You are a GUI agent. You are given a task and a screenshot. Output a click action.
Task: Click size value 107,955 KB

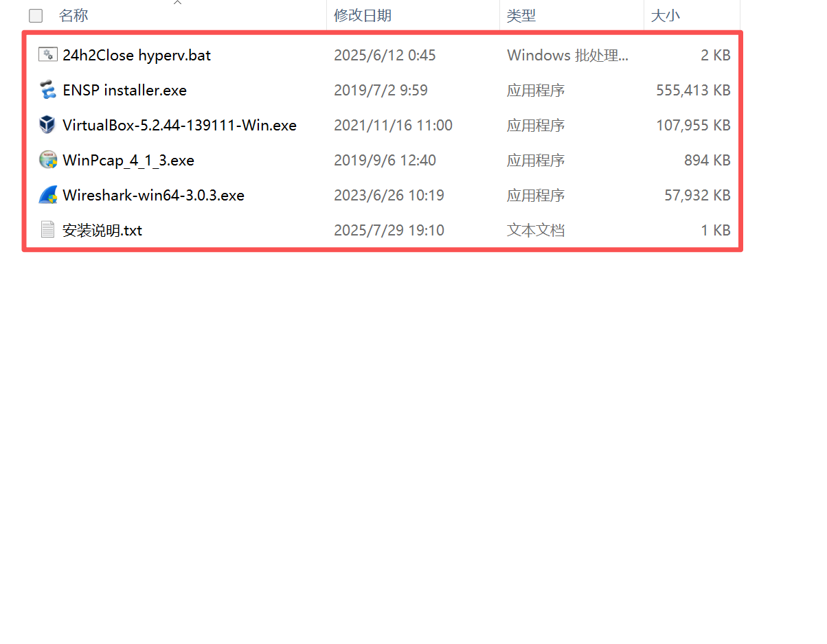coord(693,125)
